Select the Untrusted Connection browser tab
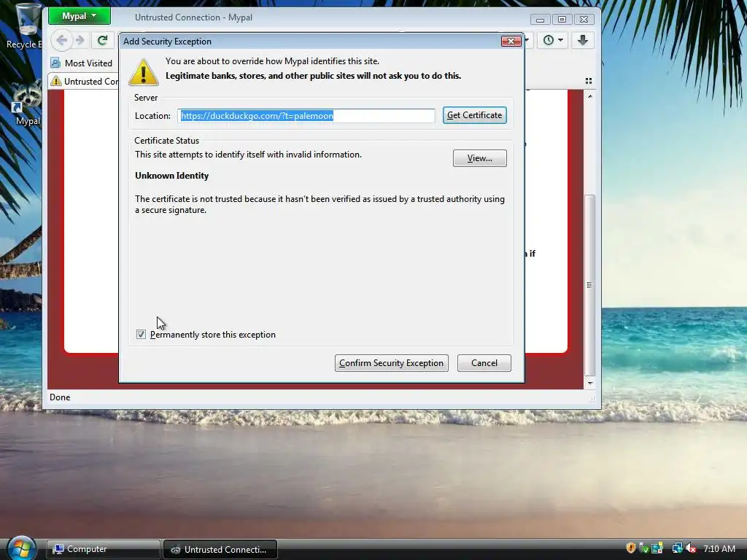The width and height of the screenshot is (747, 560). tap(85, 82)
